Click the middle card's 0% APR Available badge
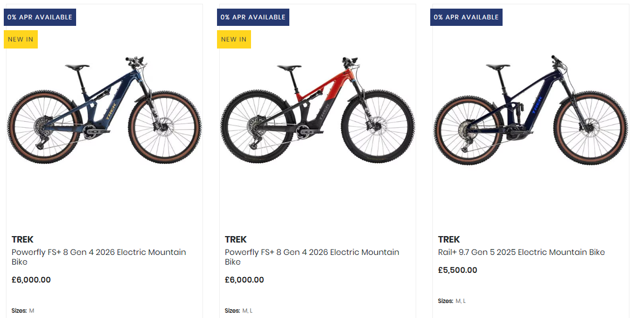This screenshot has height=318, width=644. 253,17
